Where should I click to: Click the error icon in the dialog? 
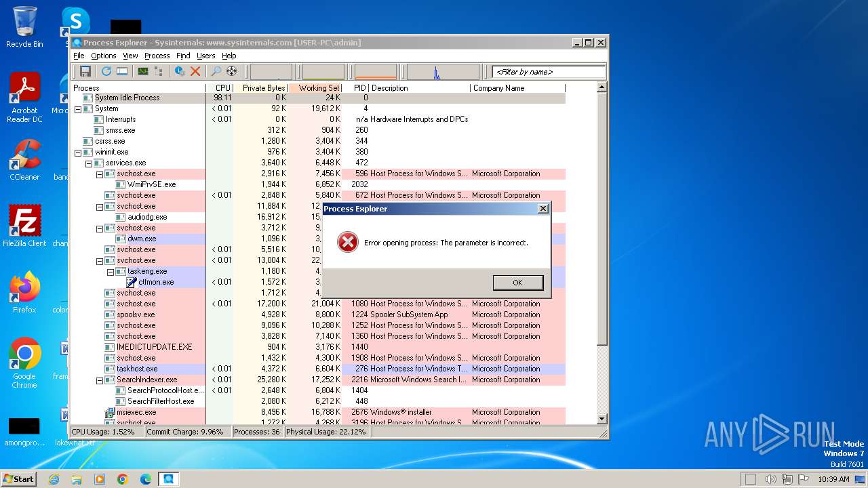348,243
